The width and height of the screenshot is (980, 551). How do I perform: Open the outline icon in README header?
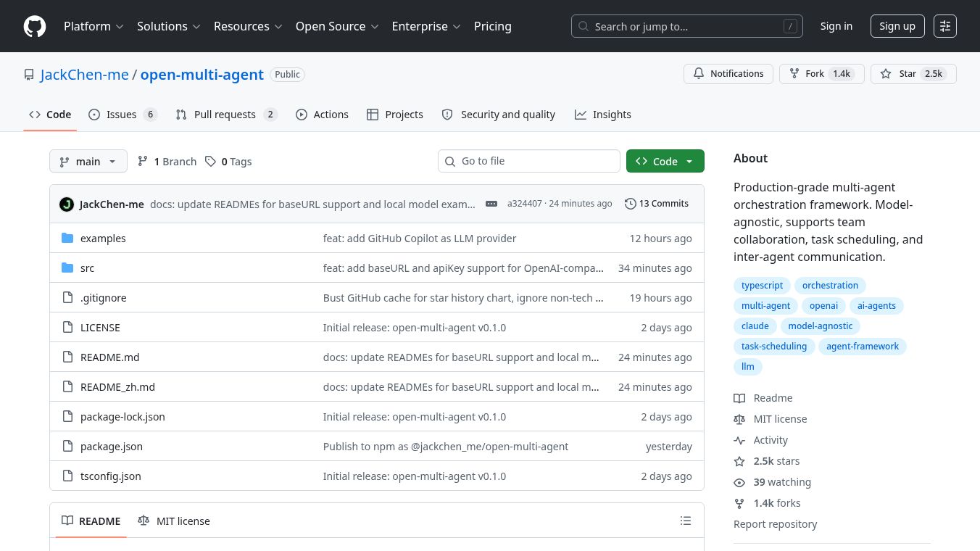(x=685, y=521)
